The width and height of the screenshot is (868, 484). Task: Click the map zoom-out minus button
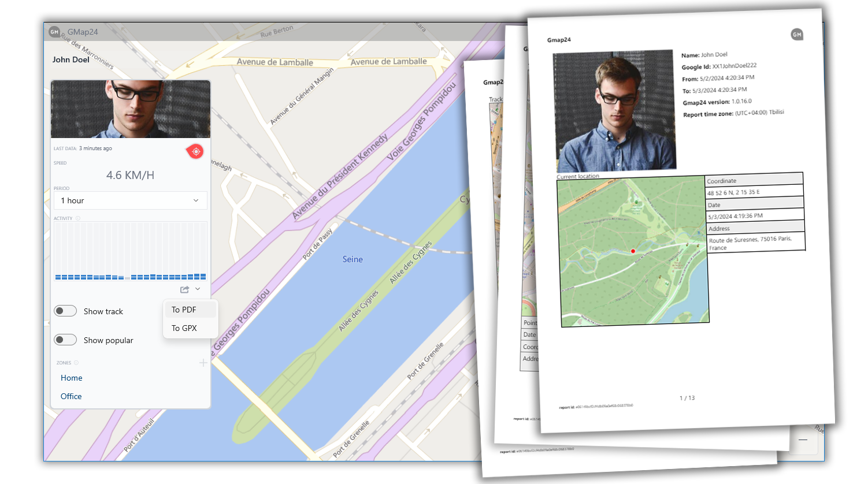pyautogui.click(x=803, y=440)
